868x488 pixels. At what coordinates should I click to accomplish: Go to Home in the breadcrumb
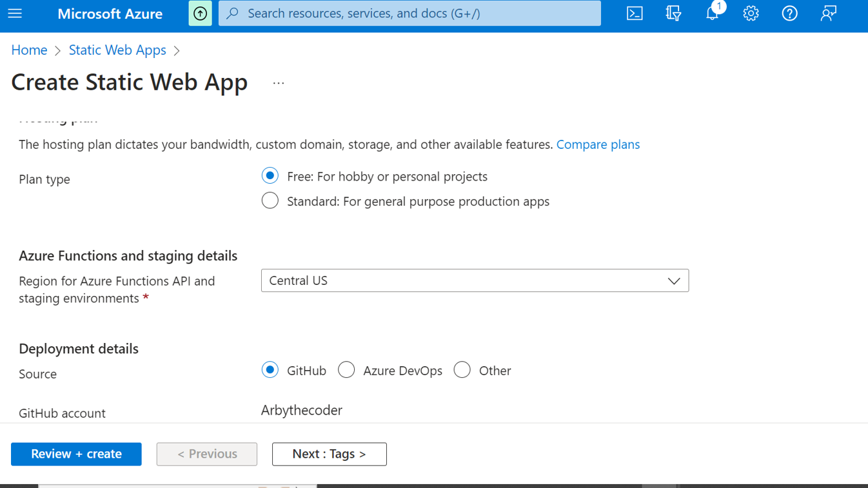pyautogui.click(x=29, y=50)
